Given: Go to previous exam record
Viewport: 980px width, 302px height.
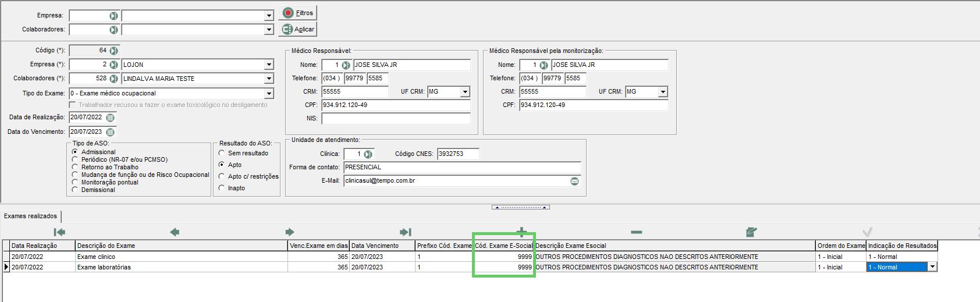Looking at the screenshot, I should [x=175, y=232].
